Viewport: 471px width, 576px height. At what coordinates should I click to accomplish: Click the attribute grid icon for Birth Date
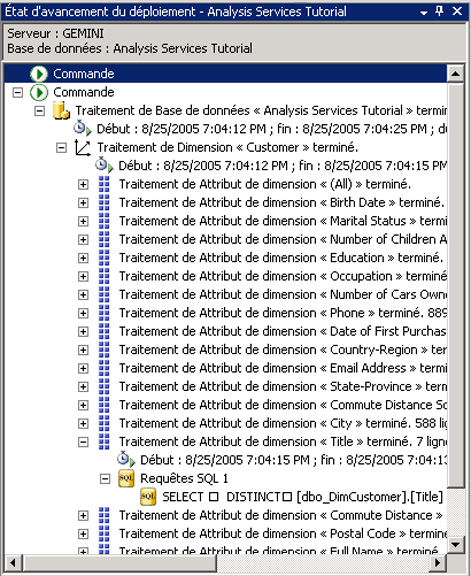[x=104, y=202]
